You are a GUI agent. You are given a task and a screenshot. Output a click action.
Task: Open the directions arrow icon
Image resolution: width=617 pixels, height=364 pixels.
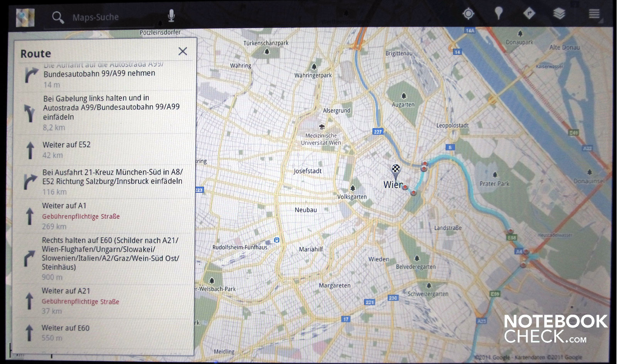[529, 14]
